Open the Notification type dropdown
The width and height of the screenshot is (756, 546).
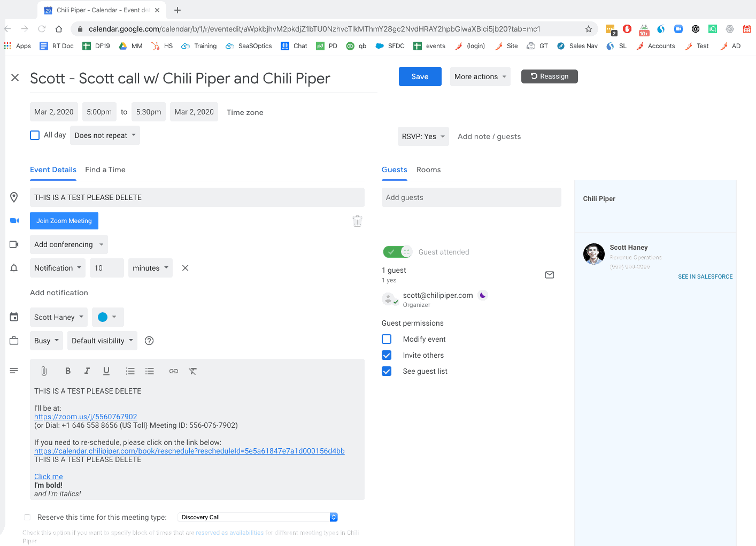[58, 268]
